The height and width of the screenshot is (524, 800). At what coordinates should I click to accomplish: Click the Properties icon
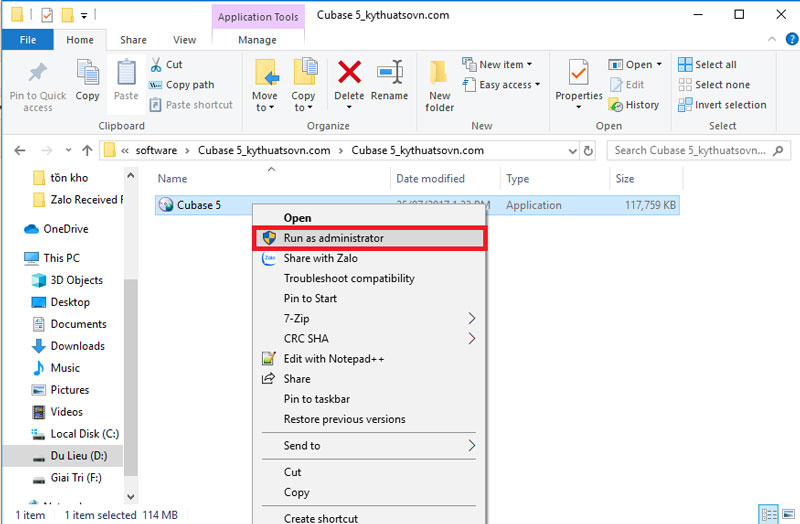[x=579, y=73]
